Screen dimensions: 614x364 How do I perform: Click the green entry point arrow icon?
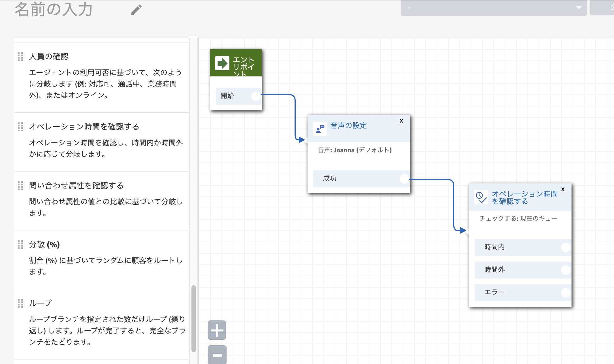point(222,63)
